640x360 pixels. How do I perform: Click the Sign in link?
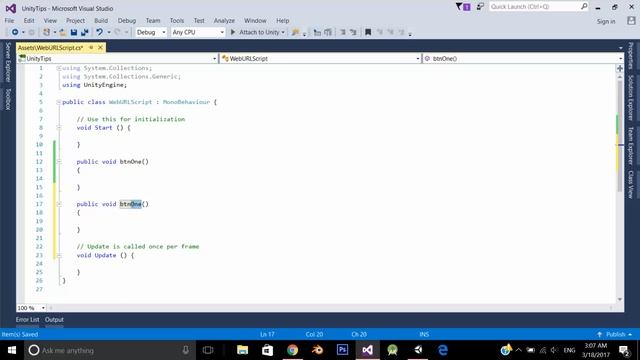click(606, 21)
